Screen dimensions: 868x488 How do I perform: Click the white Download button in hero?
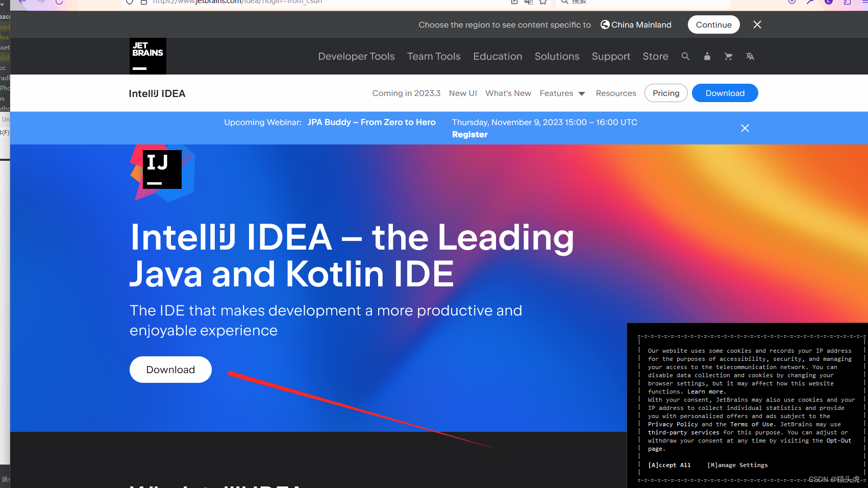pos(170,370)
